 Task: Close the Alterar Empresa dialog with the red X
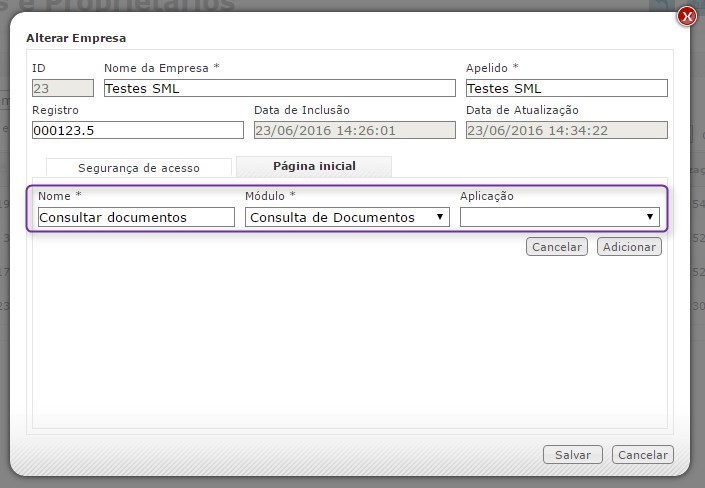pyautogui.click(x=686, y=16)
